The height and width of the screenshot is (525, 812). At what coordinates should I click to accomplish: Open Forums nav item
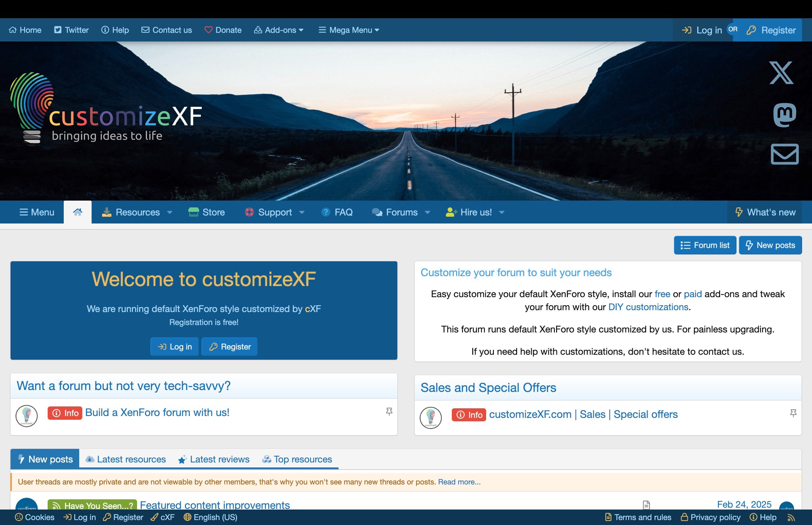(x=395, y=212)
